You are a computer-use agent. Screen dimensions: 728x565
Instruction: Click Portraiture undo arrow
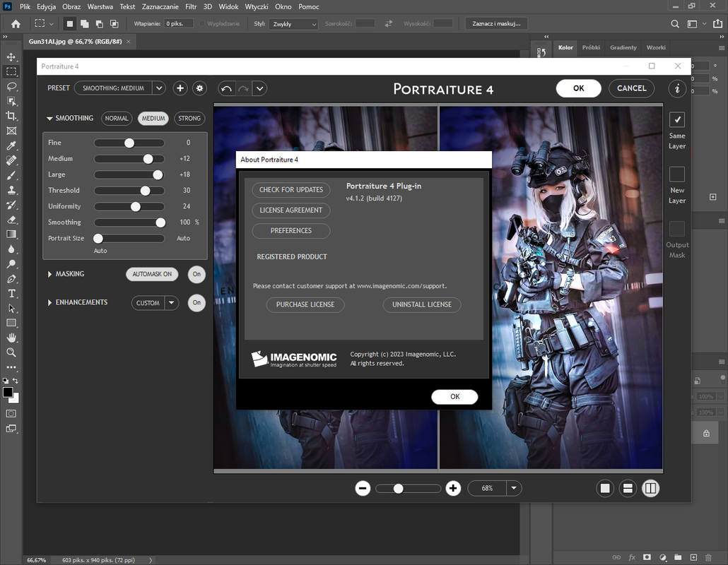tap(227, 88)
